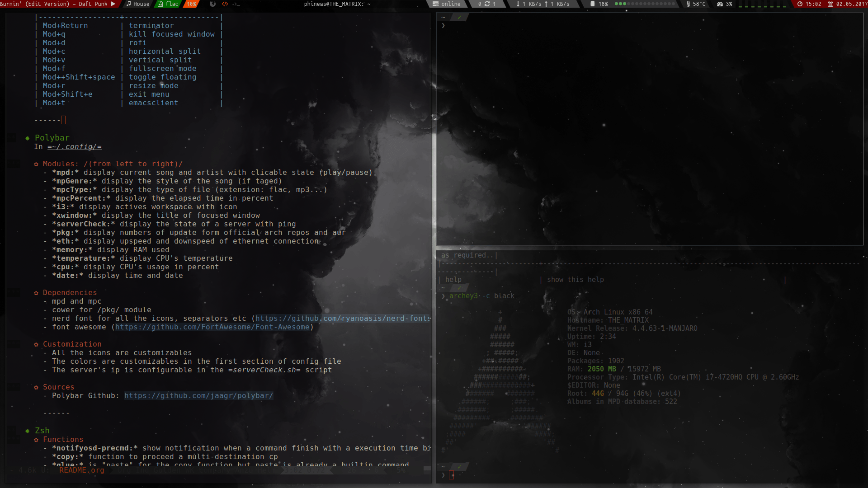Switch to the terminal prompt workspace icon

coord(236,4)
